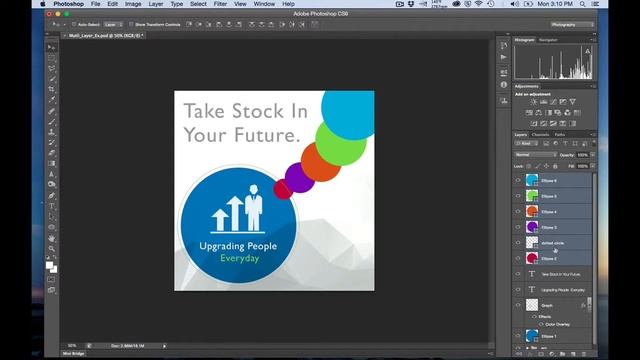Open Spotlight search in the menu bar
Image resolution: width=640 pixels, height=360 pixels.
click(x=582, y=4)
